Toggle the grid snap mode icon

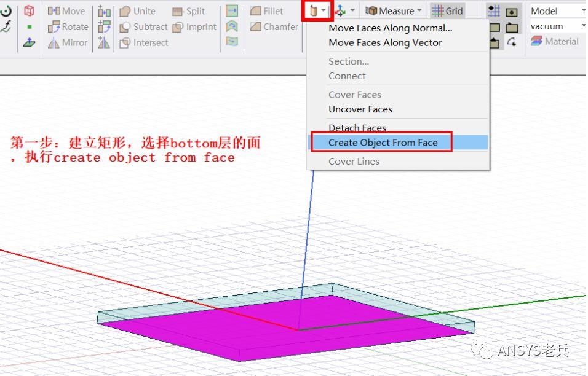click(x=494, y=11)
